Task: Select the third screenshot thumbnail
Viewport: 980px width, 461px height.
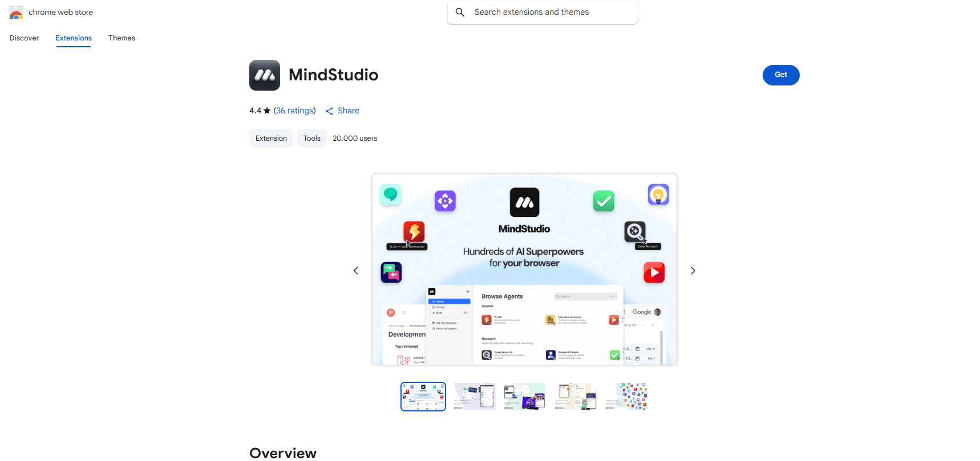Action: coord(525,397)
